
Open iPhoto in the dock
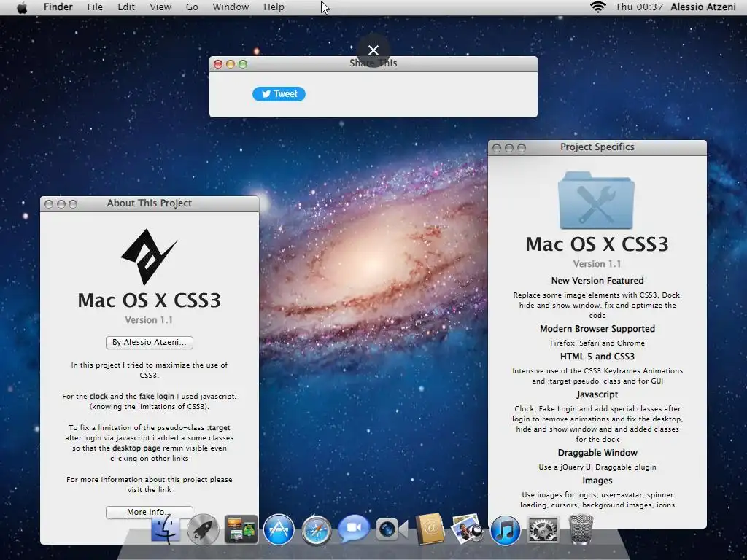(466, 529)
